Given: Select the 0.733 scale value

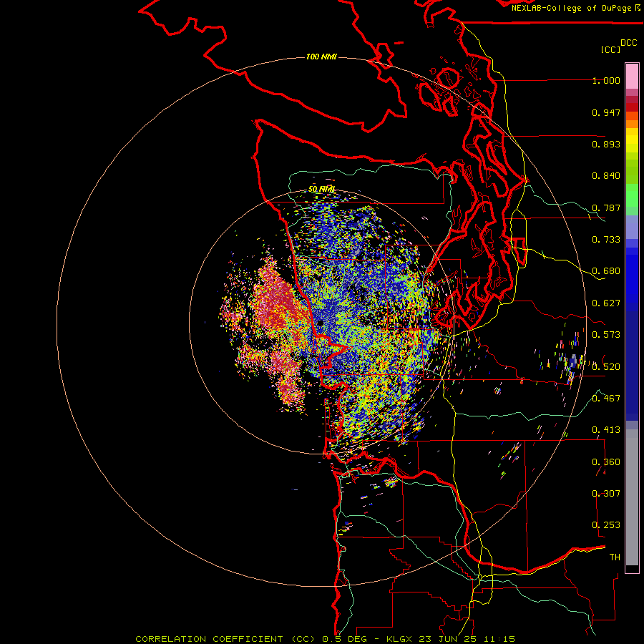Looking at the screenshot, I should (x=606, y=240).
